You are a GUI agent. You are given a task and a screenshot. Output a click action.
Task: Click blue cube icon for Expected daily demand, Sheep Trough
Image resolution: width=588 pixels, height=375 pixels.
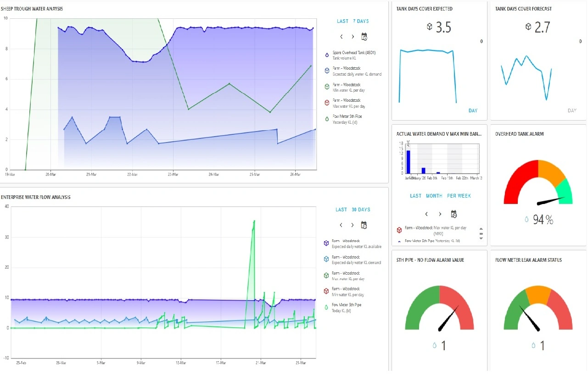click(x=326, y=71)
